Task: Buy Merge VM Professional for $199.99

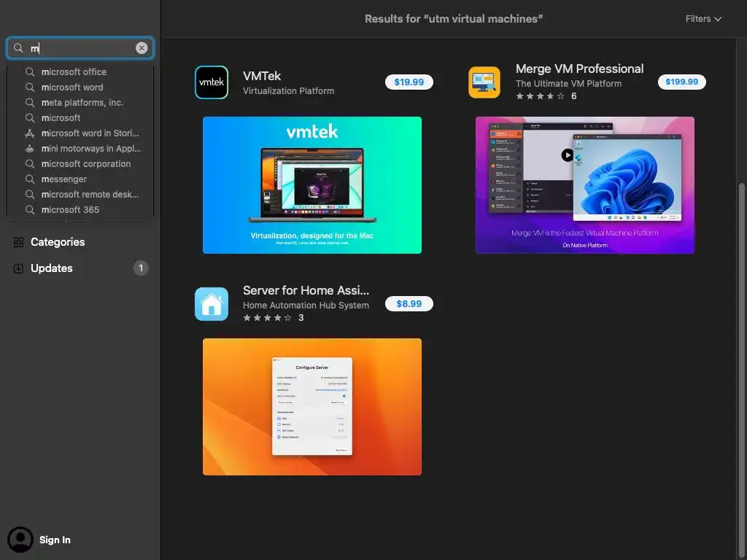Action: (682, 82)
